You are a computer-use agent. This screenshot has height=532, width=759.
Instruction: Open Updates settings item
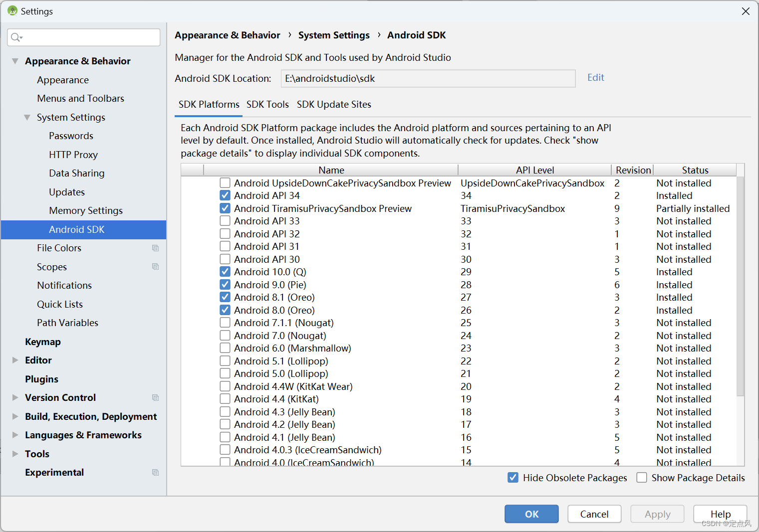67,192
